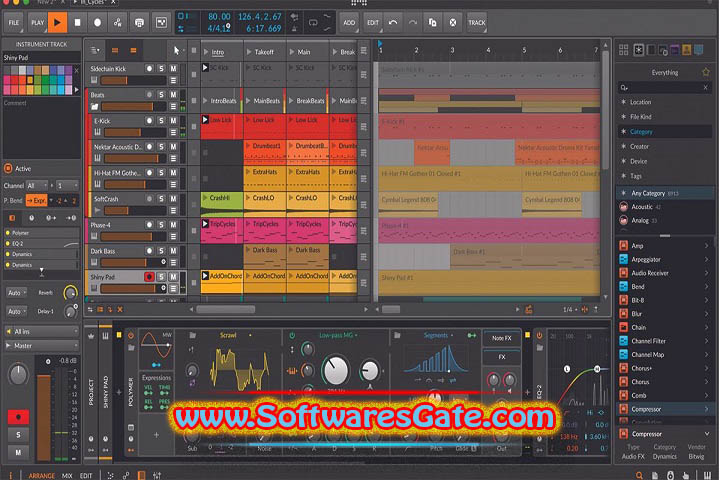Click the mixer faders icon in footer

point(157,475)
